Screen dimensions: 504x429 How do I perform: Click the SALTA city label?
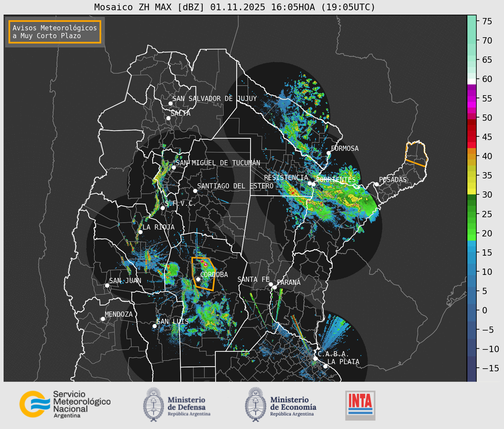pyautogui.click(x=180, y=114)
